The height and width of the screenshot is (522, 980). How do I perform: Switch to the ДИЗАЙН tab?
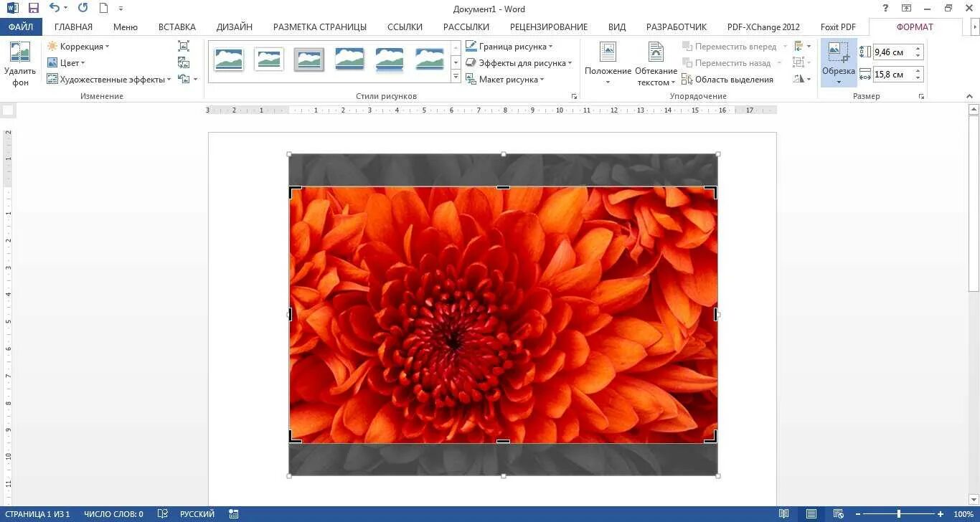point(235,27)
